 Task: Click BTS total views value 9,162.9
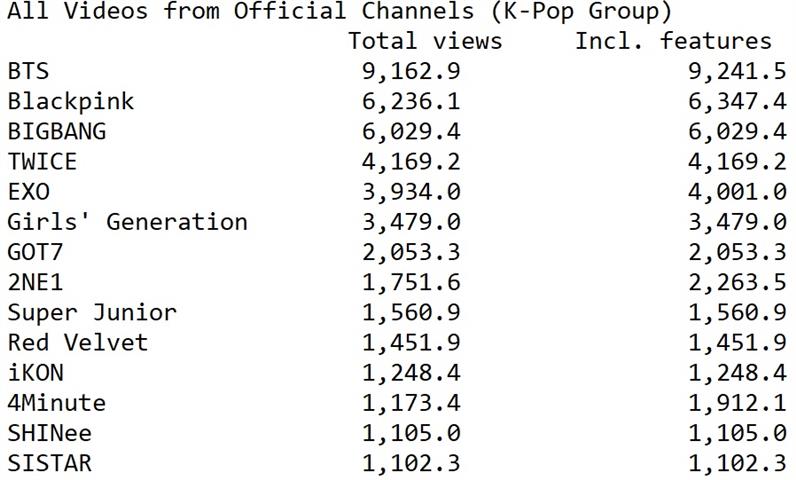pos(411,71)
